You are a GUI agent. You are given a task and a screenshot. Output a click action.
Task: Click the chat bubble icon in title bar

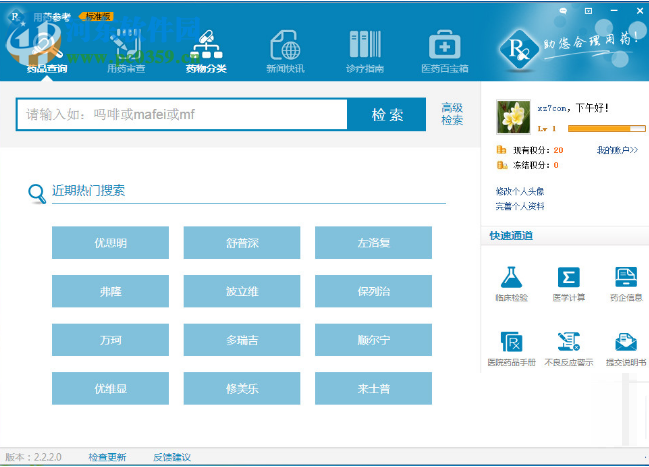[x=563, y=11]
